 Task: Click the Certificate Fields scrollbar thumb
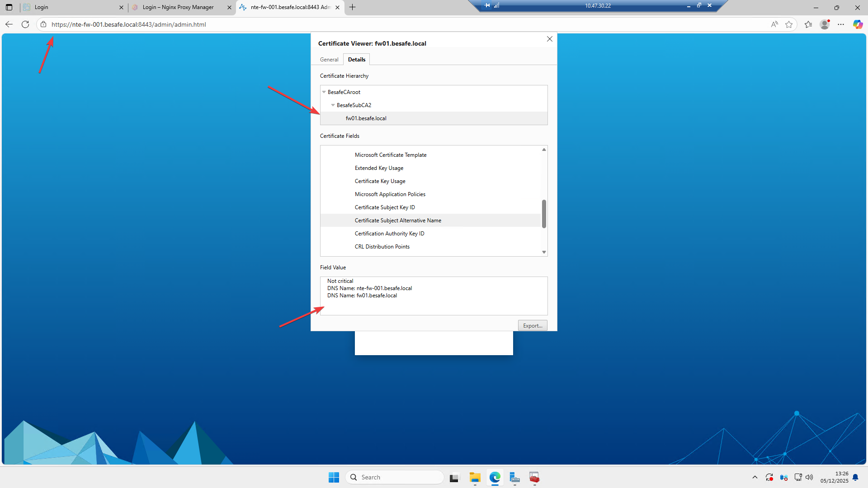tap(544, 214)
